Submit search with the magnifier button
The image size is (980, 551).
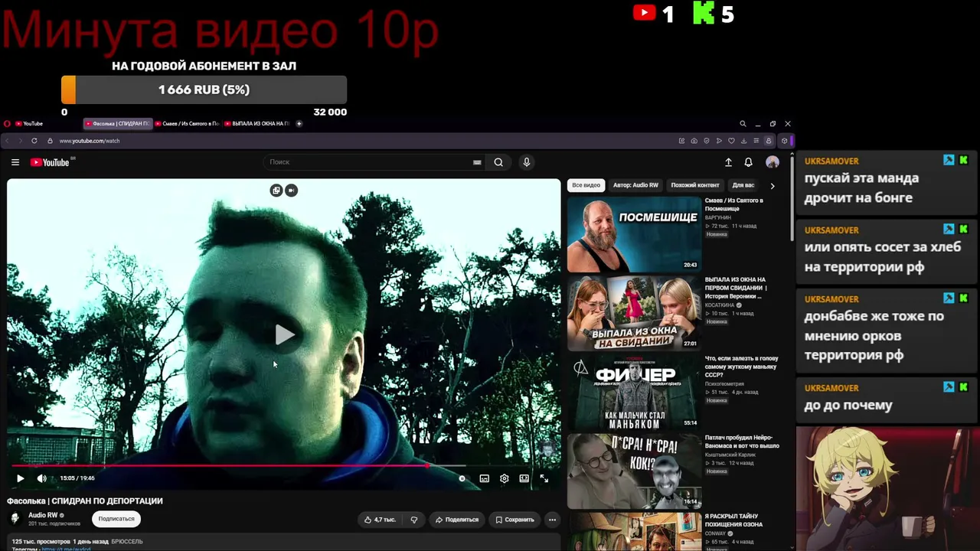498,162
